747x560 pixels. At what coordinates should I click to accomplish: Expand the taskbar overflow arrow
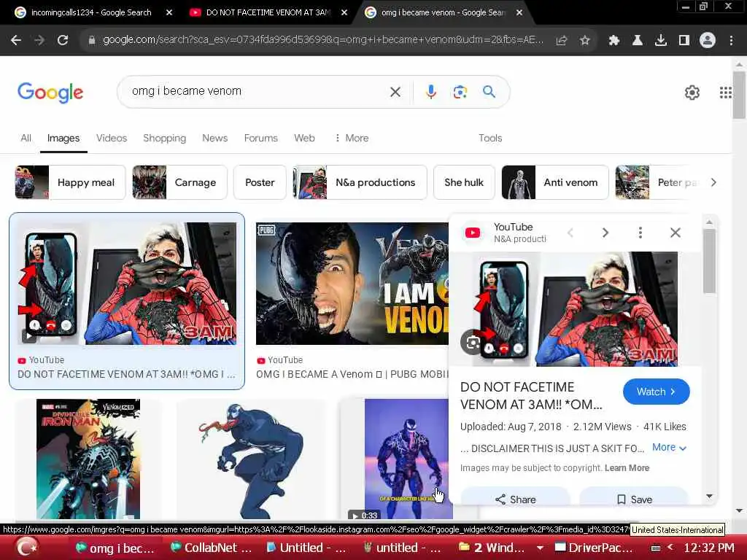click(540, 548)
